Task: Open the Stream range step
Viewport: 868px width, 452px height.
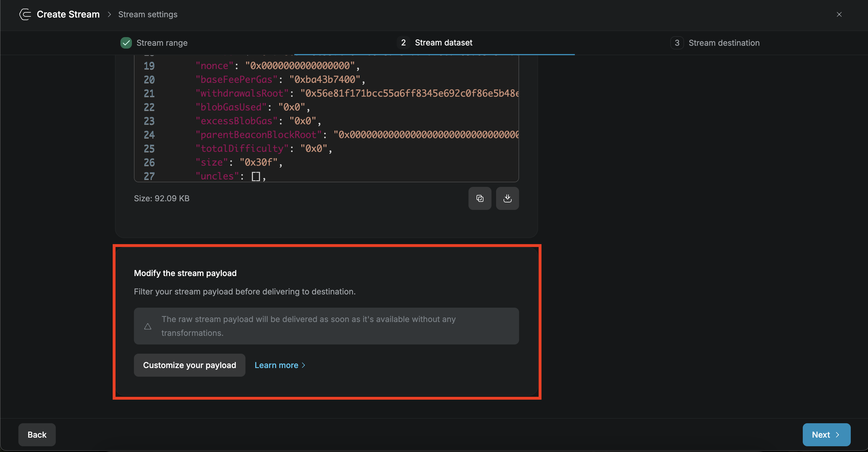Action: 162,43
